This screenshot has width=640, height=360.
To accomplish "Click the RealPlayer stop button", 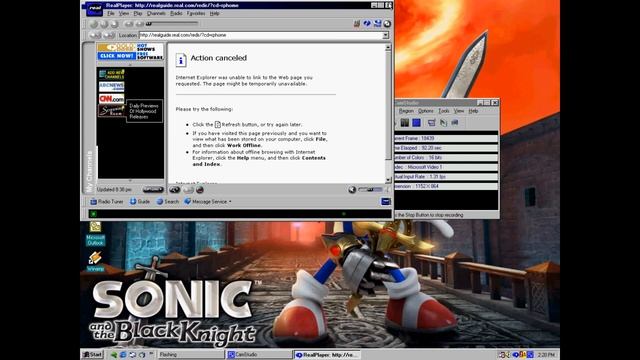I will 114,24.
